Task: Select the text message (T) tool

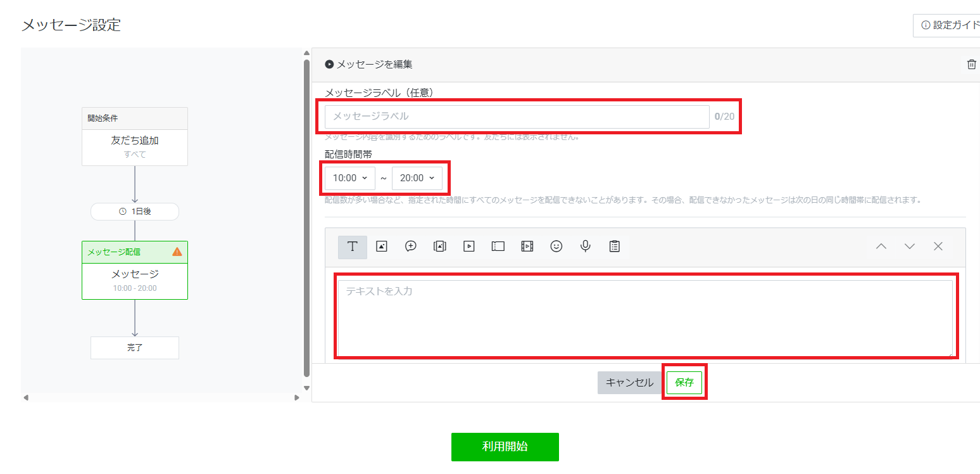Action: point(352,247)
